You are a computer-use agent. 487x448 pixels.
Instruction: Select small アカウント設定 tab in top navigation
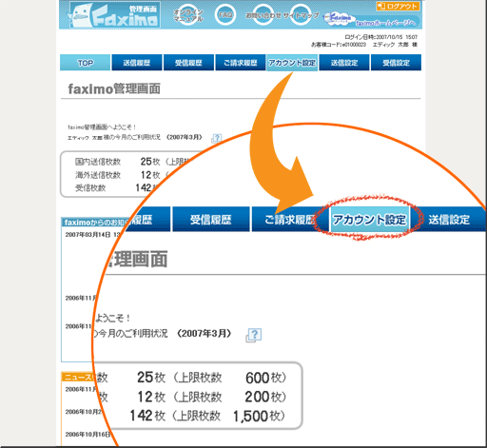tap(292, 63)
